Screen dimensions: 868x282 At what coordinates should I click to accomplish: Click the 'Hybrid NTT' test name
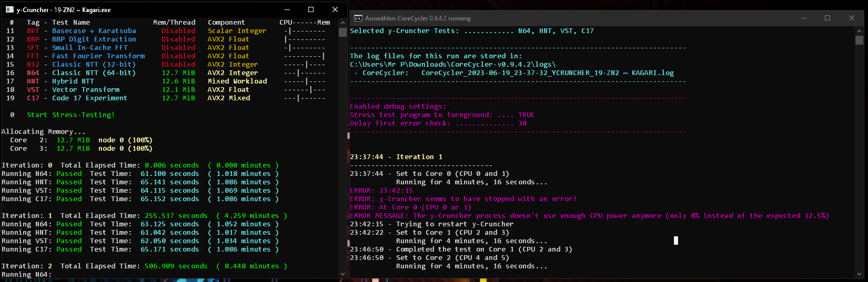73,81
